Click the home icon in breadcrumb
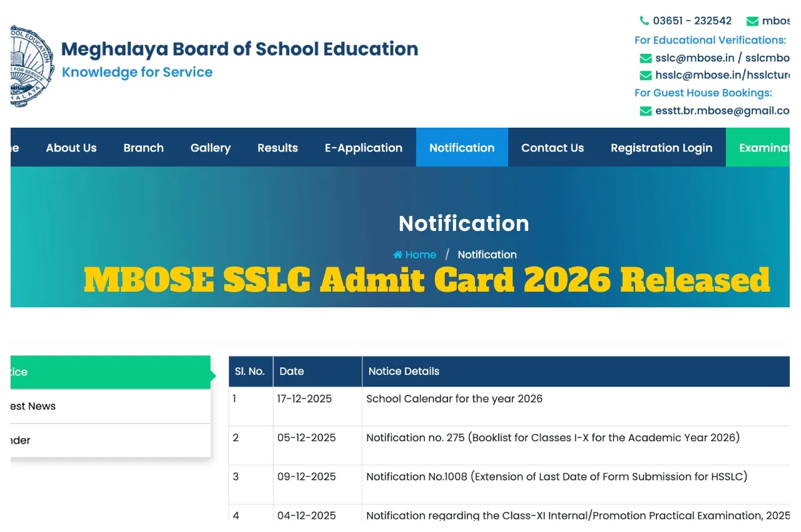This screenshot has height=532, width=801. click(398, 255)
